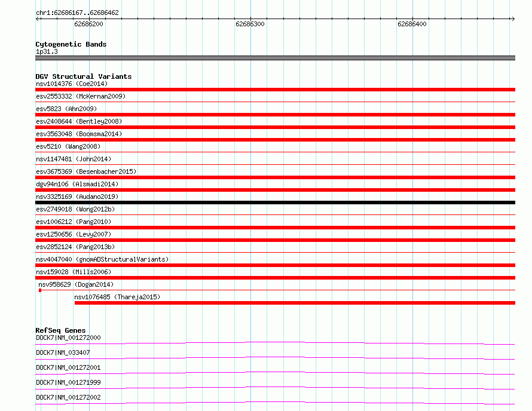Open variant nsv958629 (Dogan2014)
The height and width of the screenshot is (411, 532).
pyautogui.click(x=76, y=284)
